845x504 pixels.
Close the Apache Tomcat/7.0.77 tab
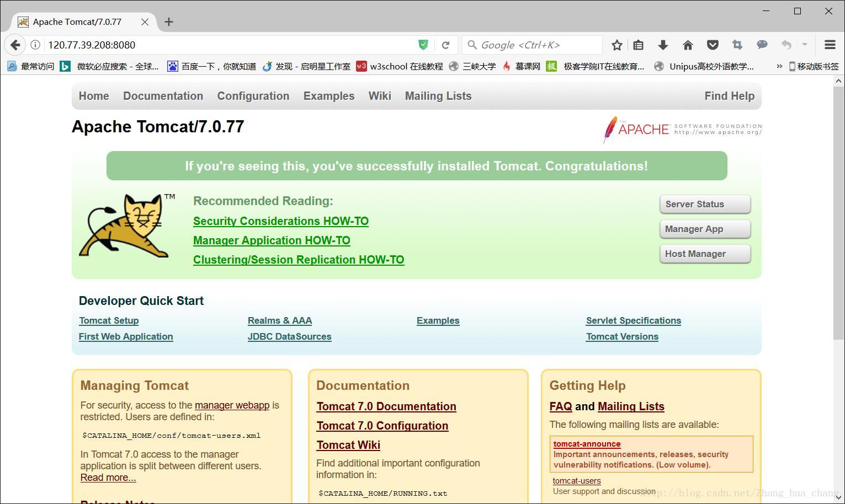tap(145, 22)
